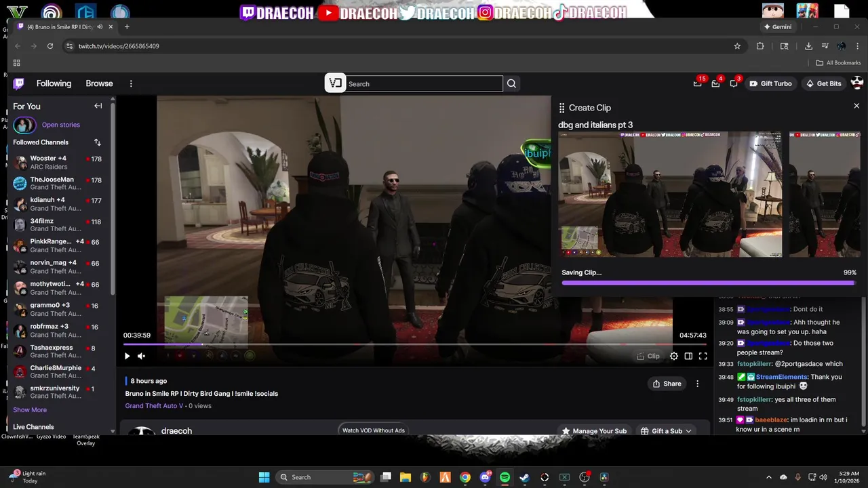Click the Create Clip preview thumbnail
The height and width of the screenshot is (488, 868).
[670, 195]
